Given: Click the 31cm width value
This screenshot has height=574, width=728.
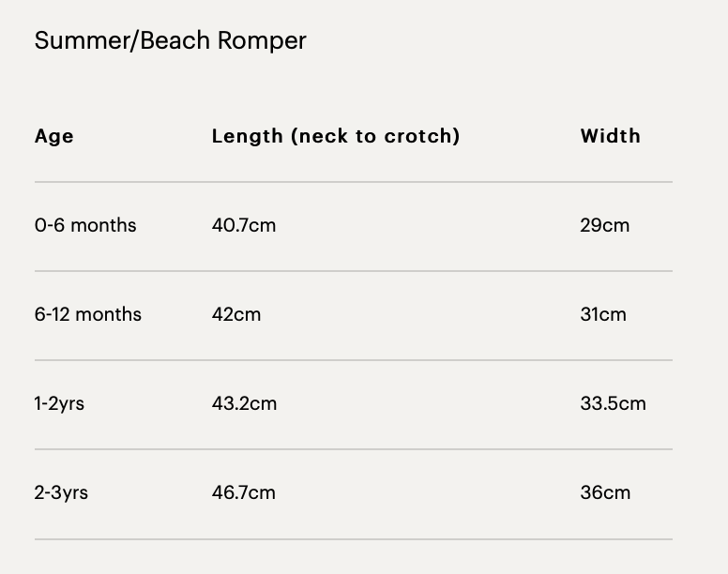Looking at the screenshot, I should 603,314.
